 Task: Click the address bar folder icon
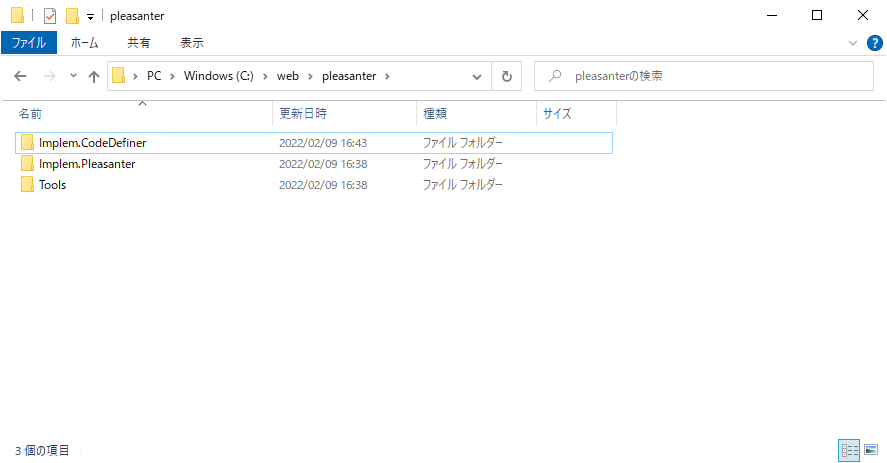[118, 76]
